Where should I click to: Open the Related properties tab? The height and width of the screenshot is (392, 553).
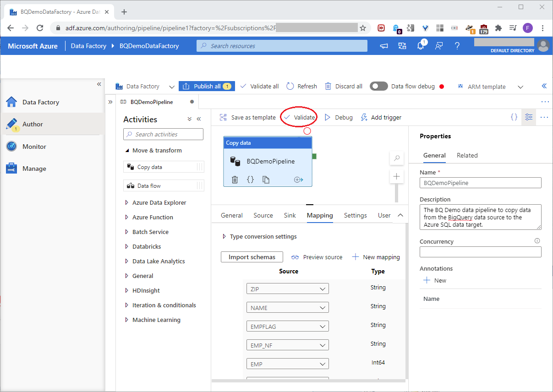[467, 155]
